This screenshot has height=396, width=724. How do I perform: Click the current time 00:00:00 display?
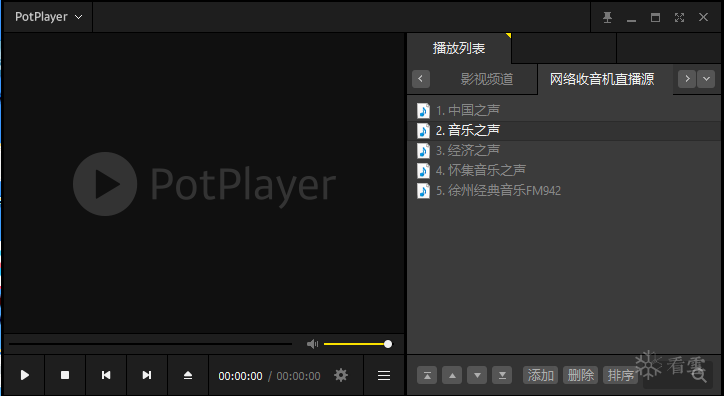(x=240, y=376)
